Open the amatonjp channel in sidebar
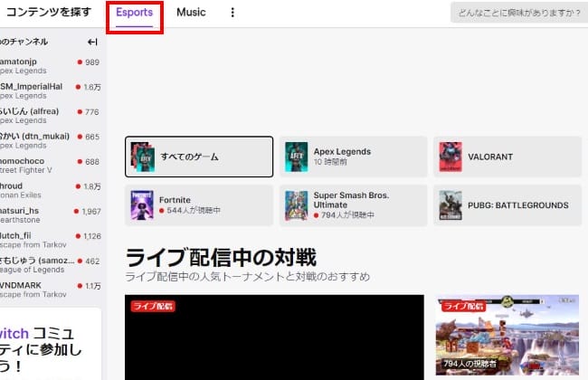The height and width of the screenshot is (380, 588). (51, 66)
